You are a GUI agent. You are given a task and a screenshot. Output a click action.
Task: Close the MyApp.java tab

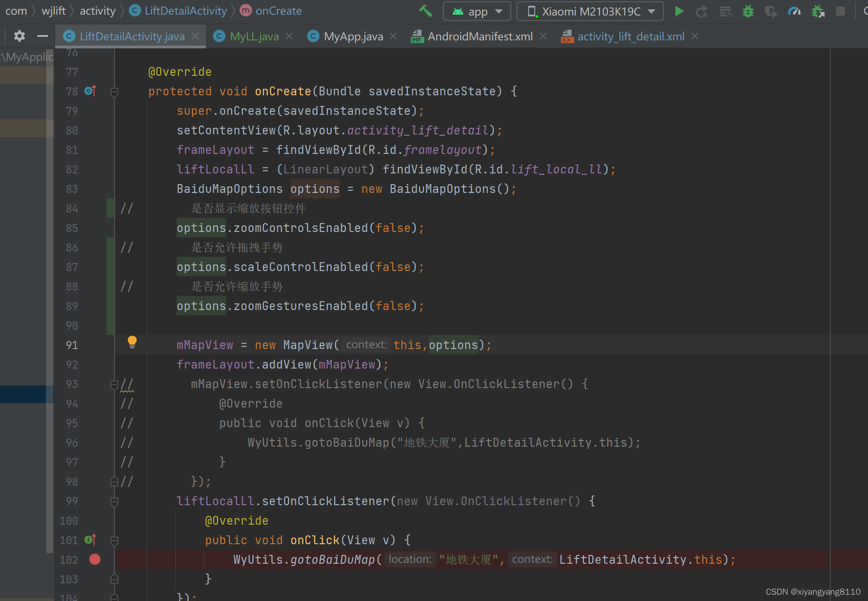pyautogui.click(x=393, y=36)
